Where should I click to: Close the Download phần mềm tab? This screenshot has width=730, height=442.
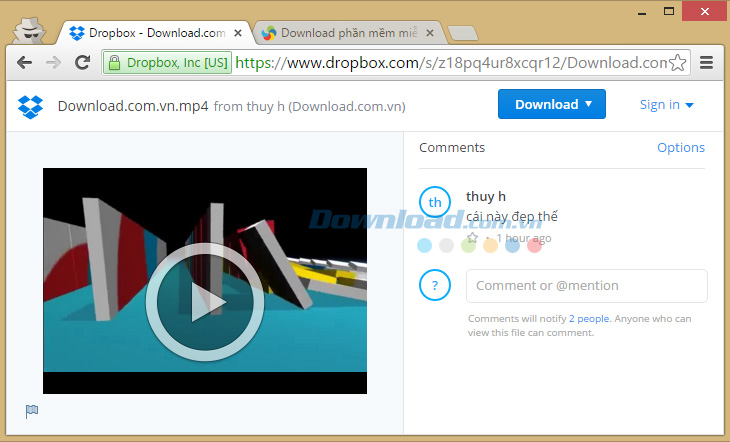pyautogui.click(x=430, y=33)
